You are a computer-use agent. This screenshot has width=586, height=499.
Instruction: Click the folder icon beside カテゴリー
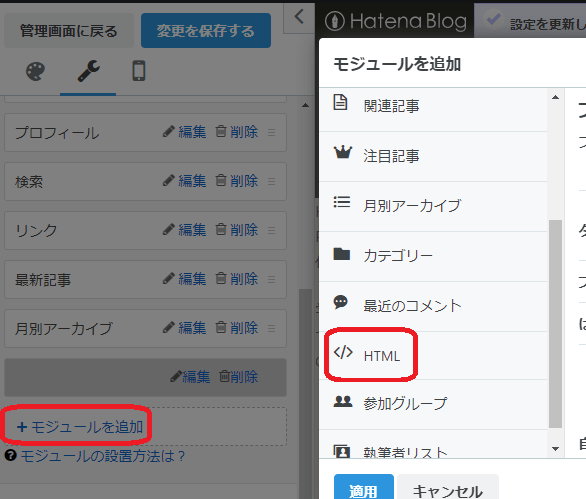pos(342,254)
